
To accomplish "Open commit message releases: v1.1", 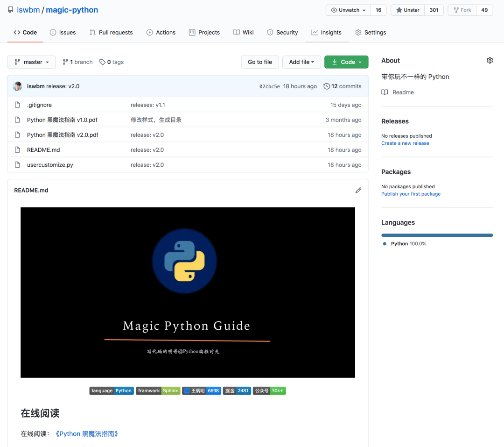I will [147, 105].
